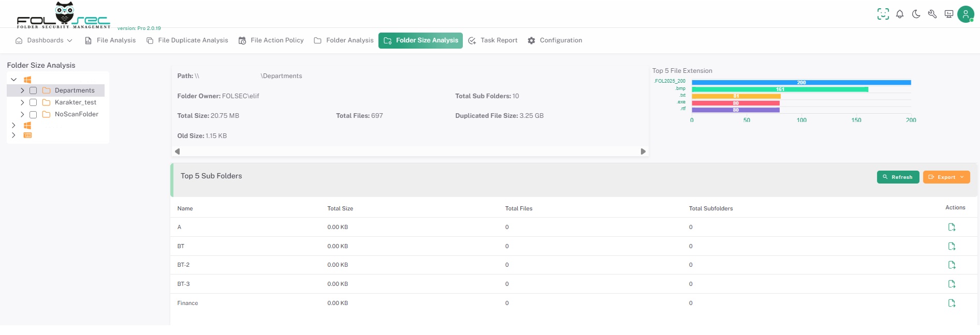The width and height of the screenshot is (980, 335).
Task: Click the notification bell icon
Action: click(900, 14)
